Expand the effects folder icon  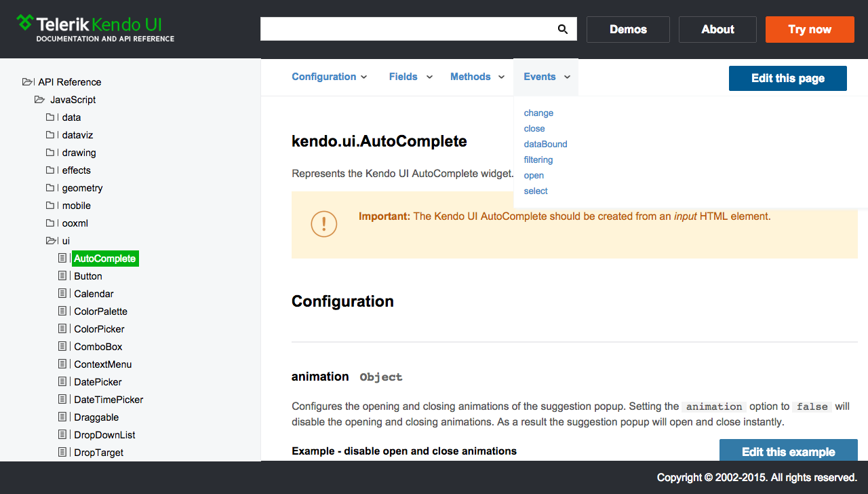pos(50,170)
